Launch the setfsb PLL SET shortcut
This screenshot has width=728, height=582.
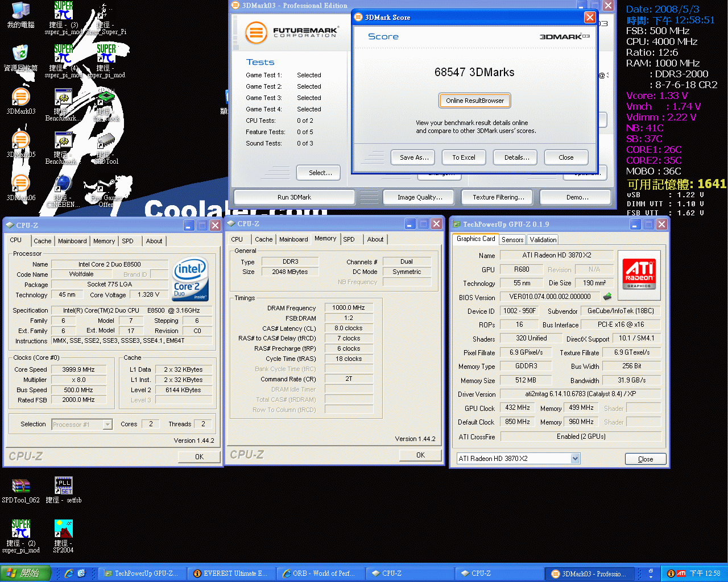click(63, 487)
